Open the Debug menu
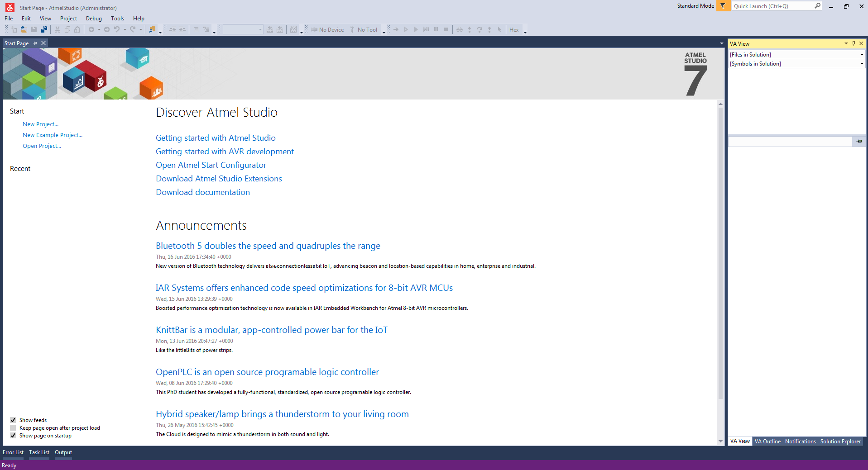The width and height of the screenshot is (868, 470). click(93, 19)
